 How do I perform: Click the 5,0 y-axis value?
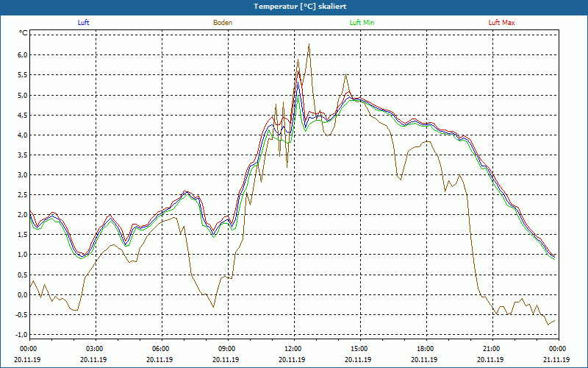(x=23, y=95)
